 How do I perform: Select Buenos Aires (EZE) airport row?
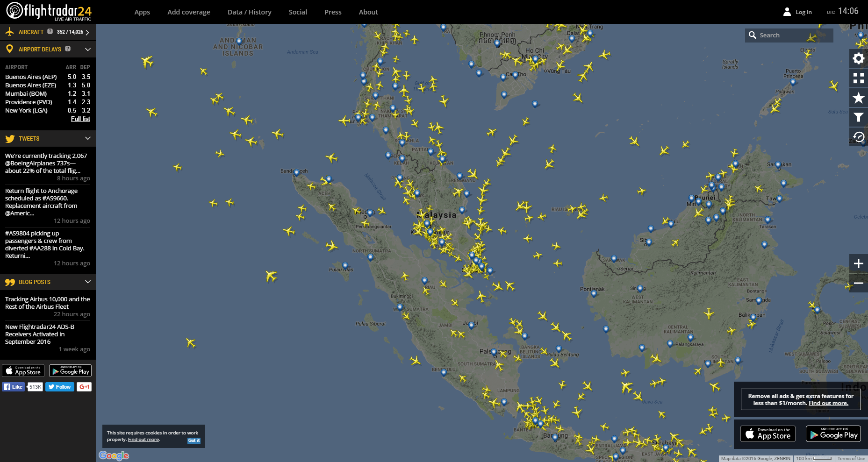pos(48,85)
